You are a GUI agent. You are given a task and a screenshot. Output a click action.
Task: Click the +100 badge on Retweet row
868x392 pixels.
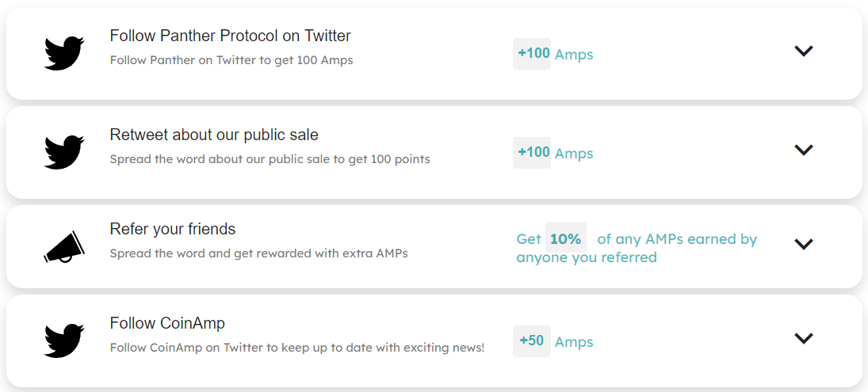tap(532, 153)
